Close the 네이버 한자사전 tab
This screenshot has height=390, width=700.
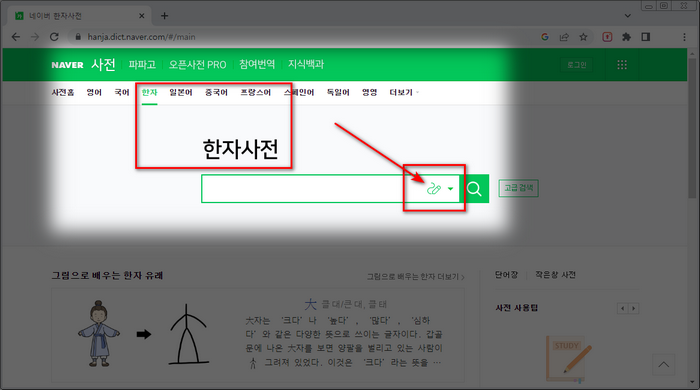142,16
